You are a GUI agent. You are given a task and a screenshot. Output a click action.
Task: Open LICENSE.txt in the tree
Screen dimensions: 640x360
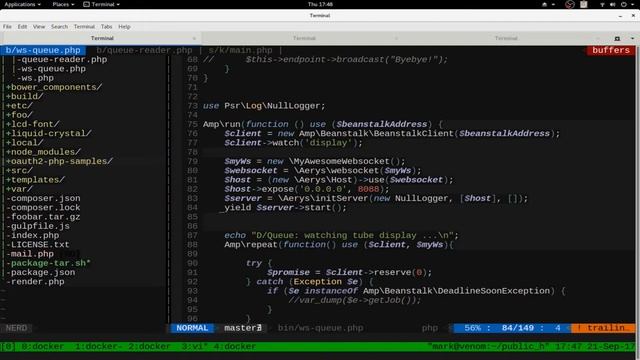click(x=38, y=244)
